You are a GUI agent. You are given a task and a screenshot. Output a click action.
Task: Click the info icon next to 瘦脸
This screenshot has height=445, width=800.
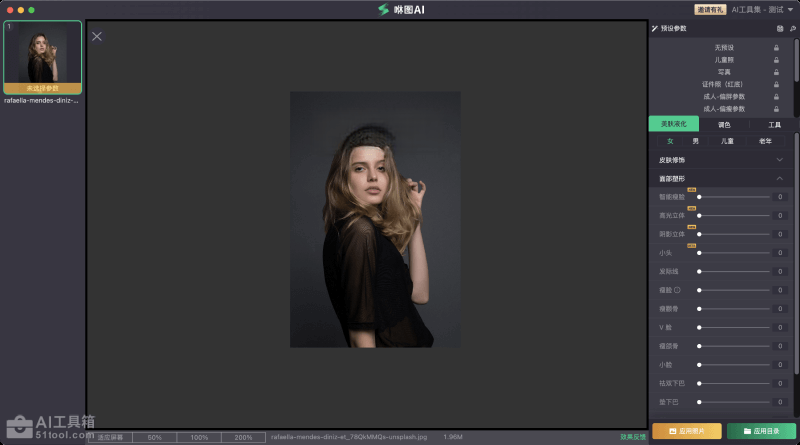677,290
